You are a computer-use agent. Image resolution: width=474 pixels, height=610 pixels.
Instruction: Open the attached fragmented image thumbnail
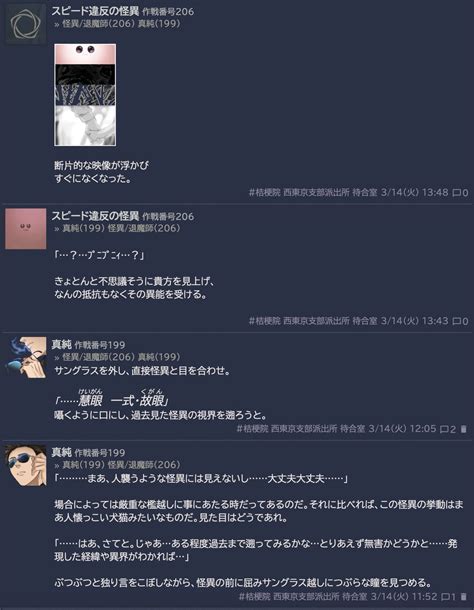coord(85,95)
